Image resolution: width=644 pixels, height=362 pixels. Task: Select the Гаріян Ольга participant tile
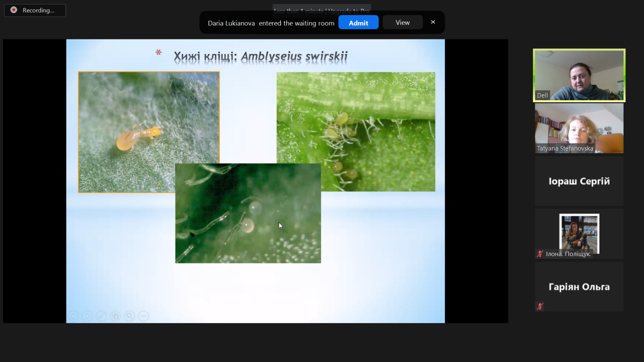coord(579,287)
